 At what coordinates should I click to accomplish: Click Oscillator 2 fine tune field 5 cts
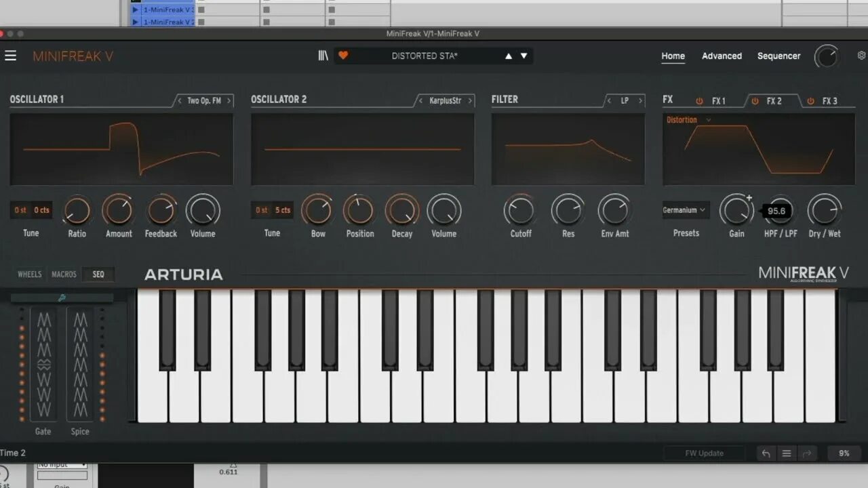(x=283, y=210)
